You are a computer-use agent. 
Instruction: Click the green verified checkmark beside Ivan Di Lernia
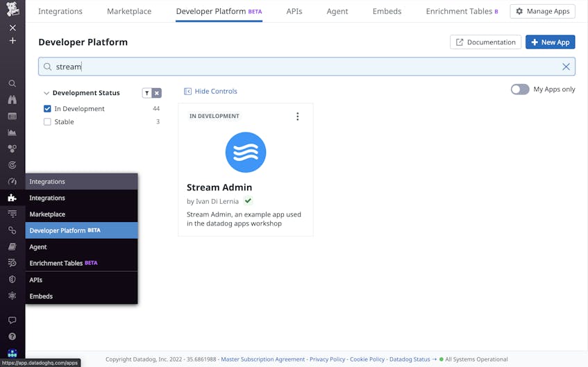248,201
